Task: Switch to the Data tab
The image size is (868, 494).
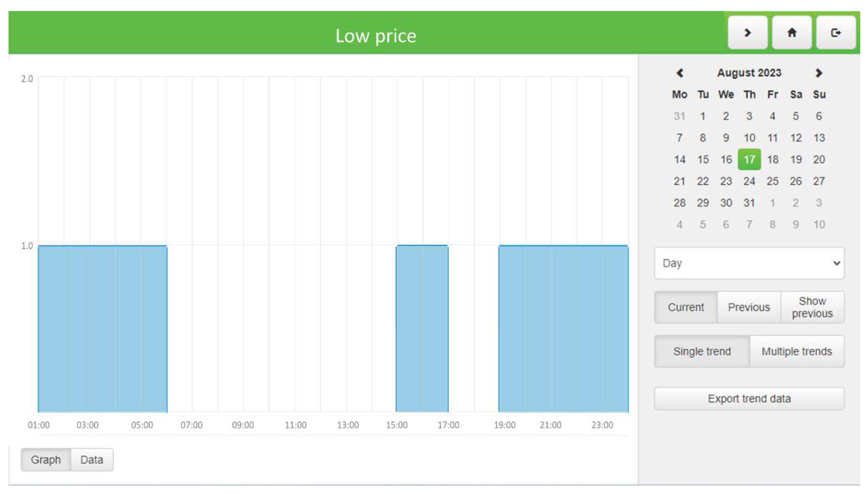Action: pyautogui.click(x=92, y=460)
